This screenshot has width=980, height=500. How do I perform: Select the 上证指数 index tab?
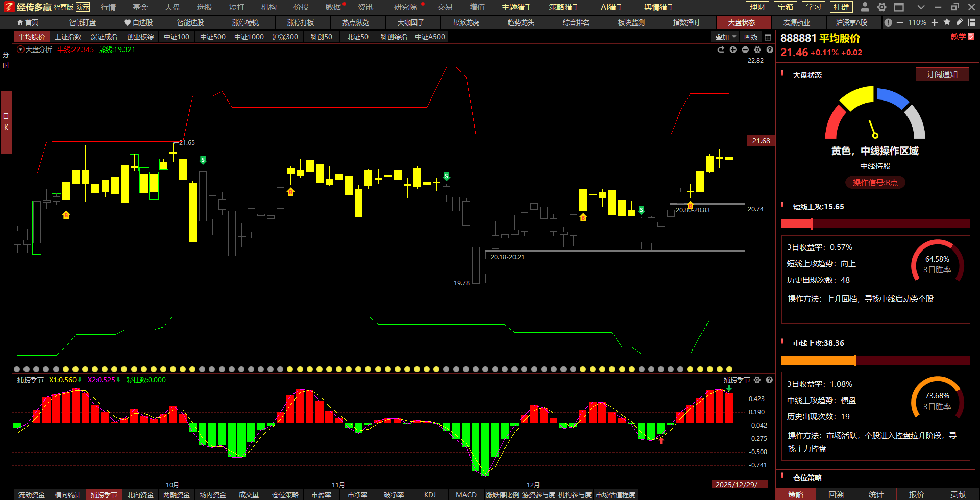(x=68, y=37)
